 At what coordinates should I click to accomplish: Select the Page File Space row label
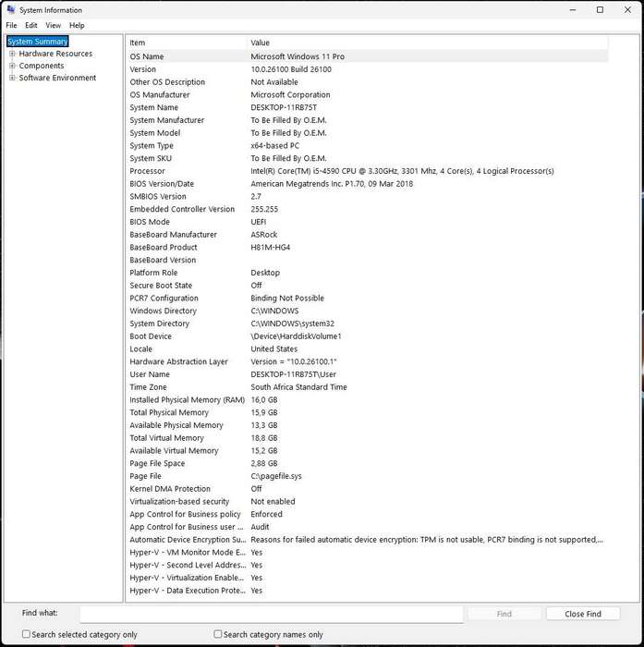tap(157, 463)
